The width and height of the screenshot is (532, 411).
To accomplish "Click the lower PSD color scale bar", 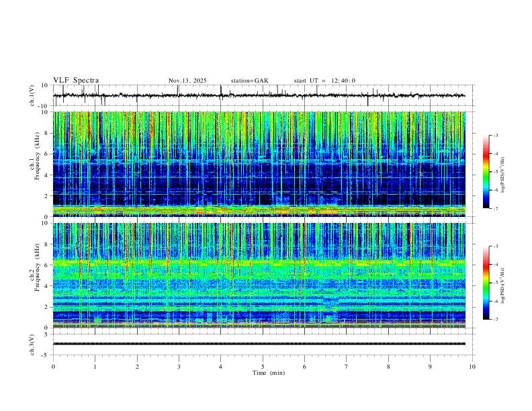I will tap(486, 283).
